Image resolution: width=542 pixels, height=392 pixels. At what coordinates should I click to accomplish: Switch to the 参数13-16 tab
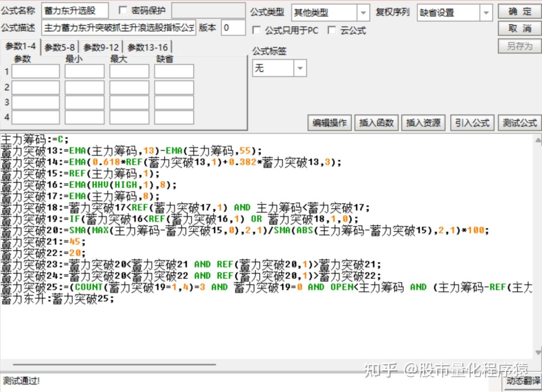click(x=148, y=47)
